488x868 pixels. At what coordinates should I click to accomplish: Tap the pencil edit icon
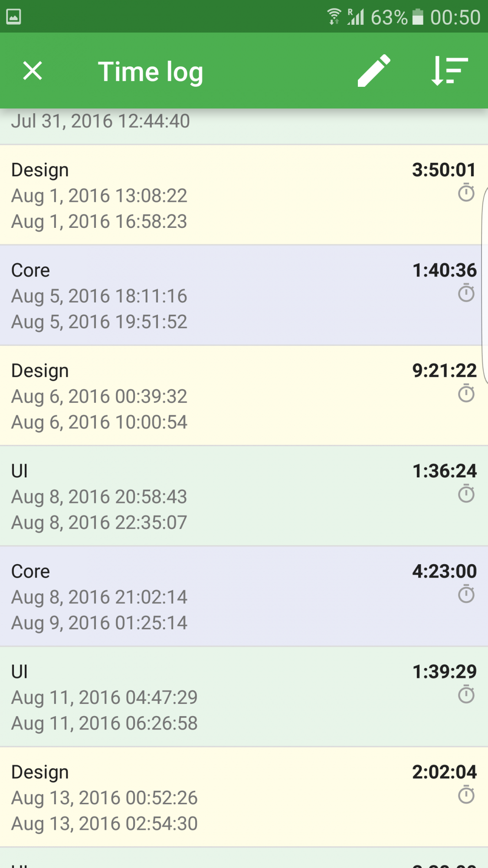374,71
